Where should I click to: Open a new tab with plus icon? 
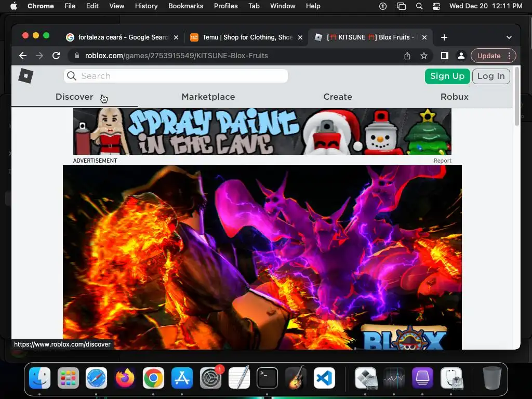tap(444, 37)
